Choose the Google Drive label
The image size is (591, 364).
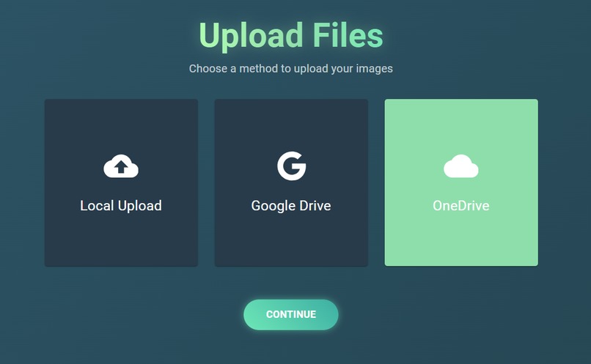click(x=291, y=206)
